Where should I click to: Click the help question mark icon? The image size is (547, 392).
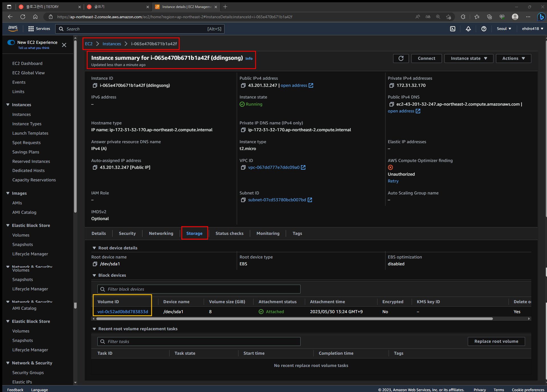click(x=484, y=29)
